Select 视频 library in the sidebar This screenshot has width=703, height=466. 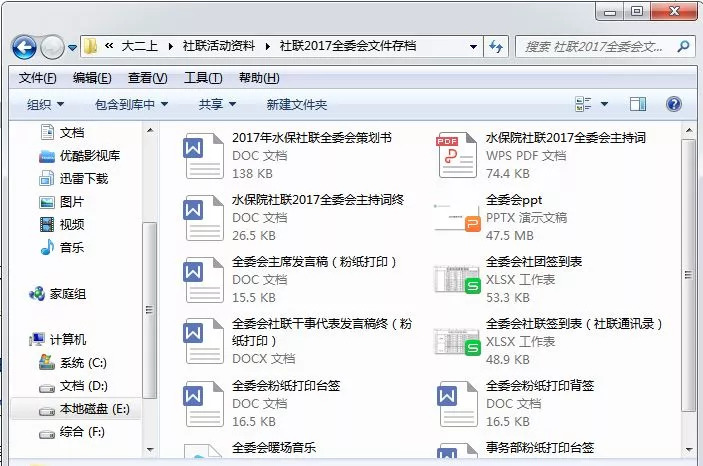(x=61, y=224)
